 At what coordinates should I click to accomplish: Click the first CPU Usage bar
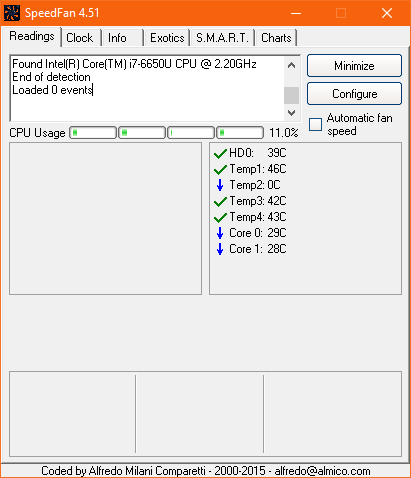coord(93,133)
